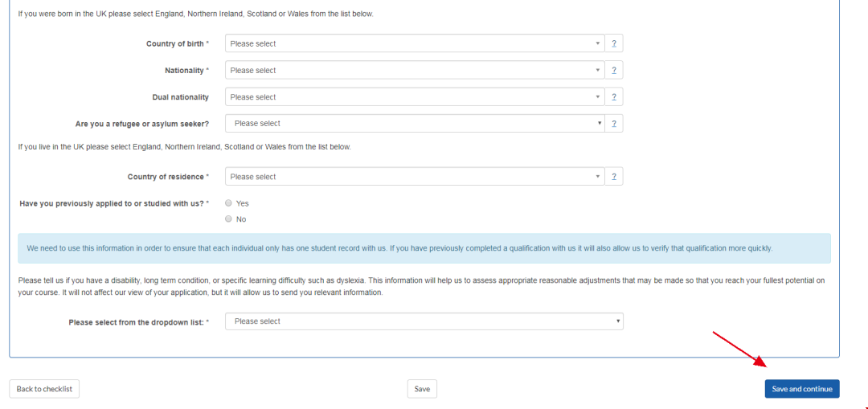Image resolution: width=868 pixels, height=409 pixels.
Task: Click the Country of residence dropdown arrow
Action: 598,177
